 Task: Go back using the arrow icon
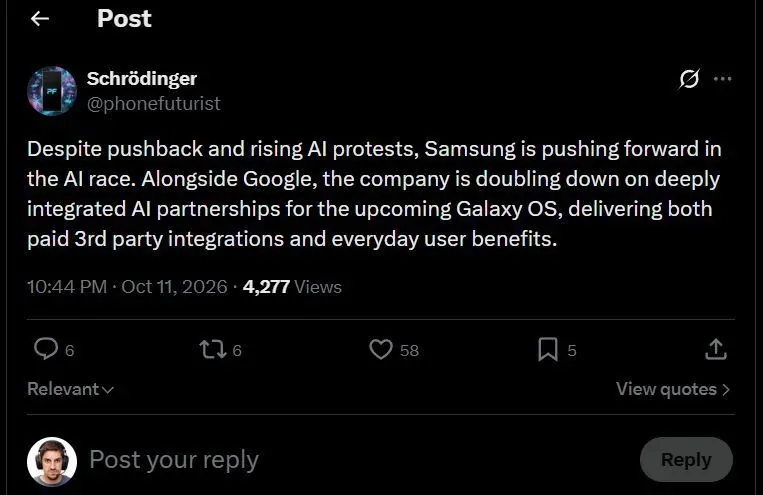coord(40,18)
